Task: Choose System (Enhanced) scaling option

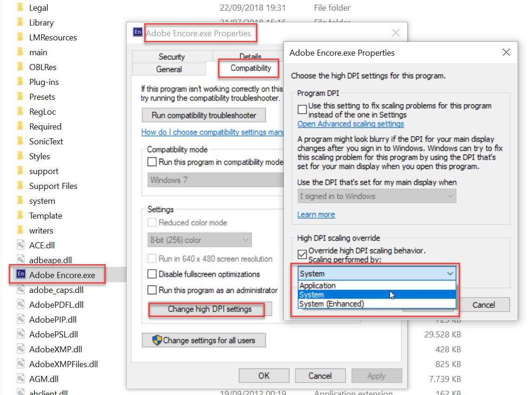Action: tap(331, 304)
